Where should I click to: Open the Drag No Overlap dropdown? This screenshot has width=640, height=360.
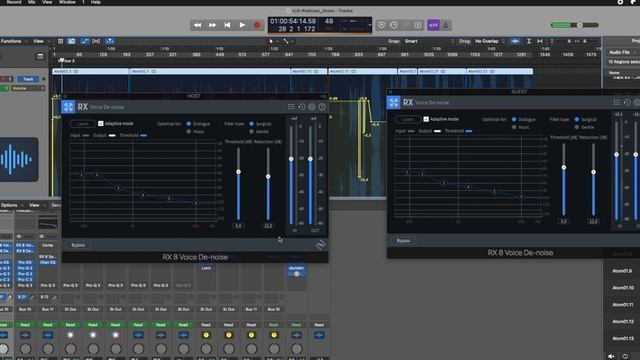[x=490, y=41]
